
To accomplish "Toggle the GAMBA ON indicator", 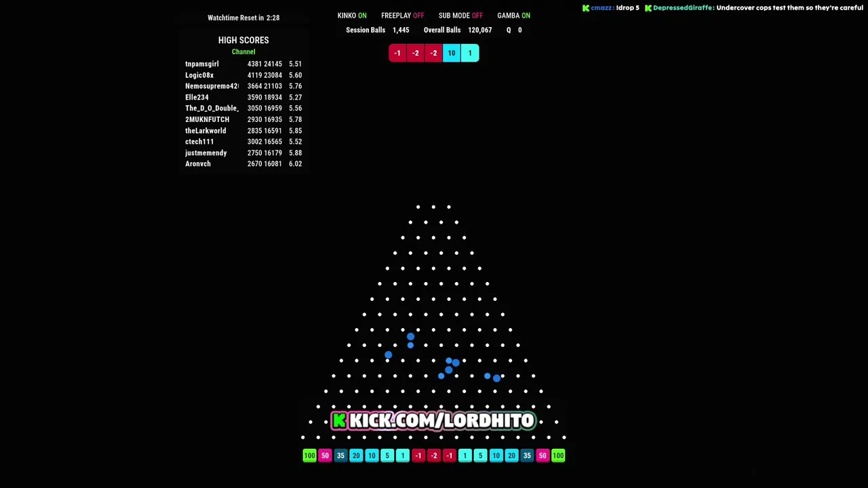I will (x=513, y=16).
